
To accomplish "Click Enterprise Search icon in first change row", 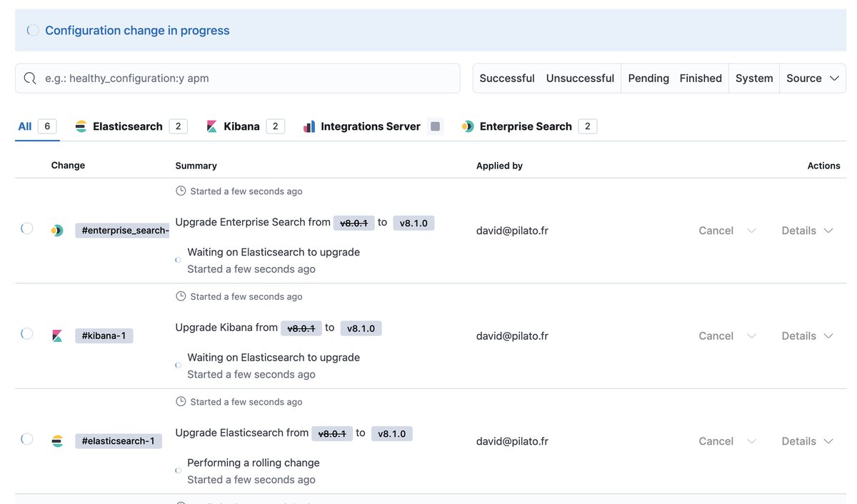I will tap(57, 231).
